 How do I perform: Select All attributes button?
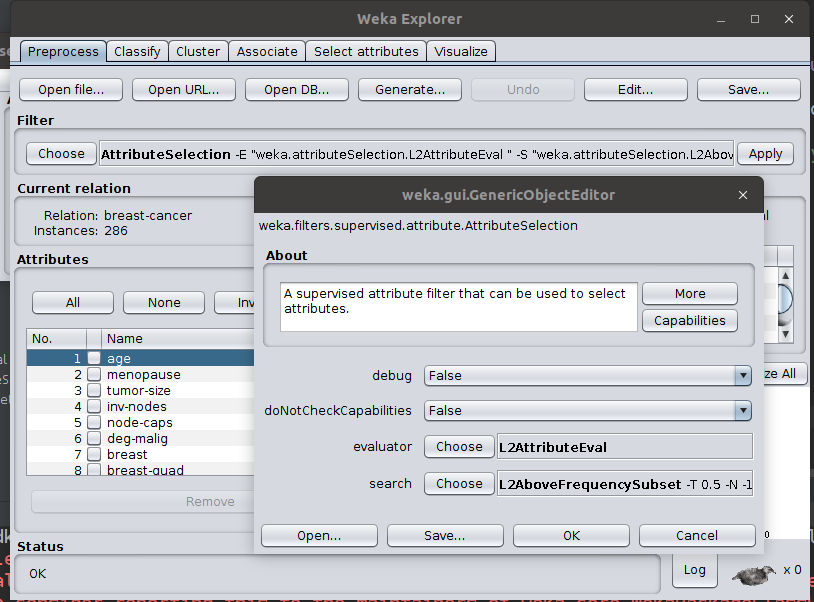tap(73, 303)
